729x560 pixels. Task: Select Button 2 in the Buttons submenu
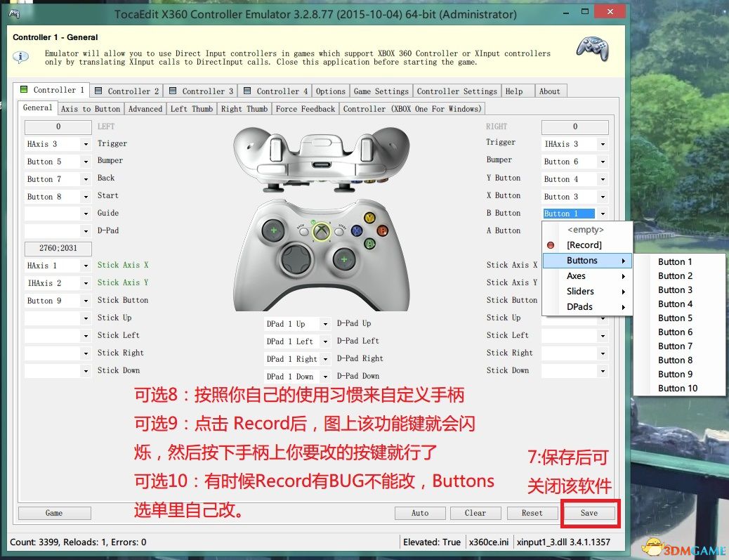[x=679, y=276]
